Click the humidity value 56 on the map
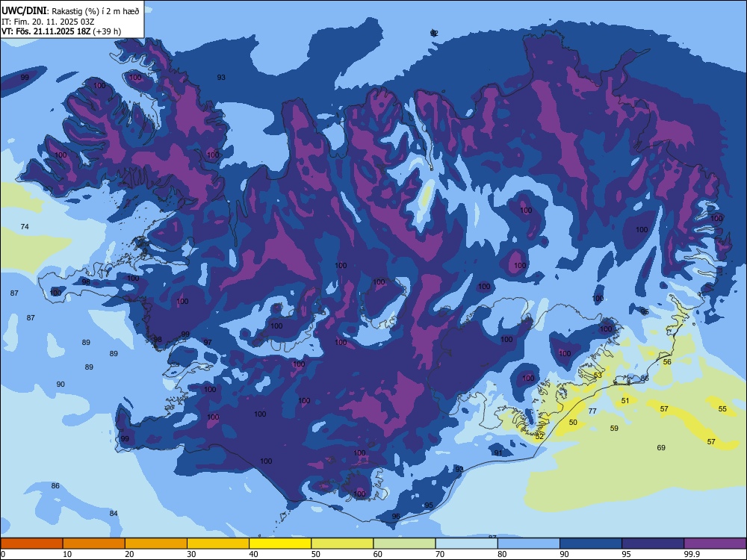 [667, 362]
